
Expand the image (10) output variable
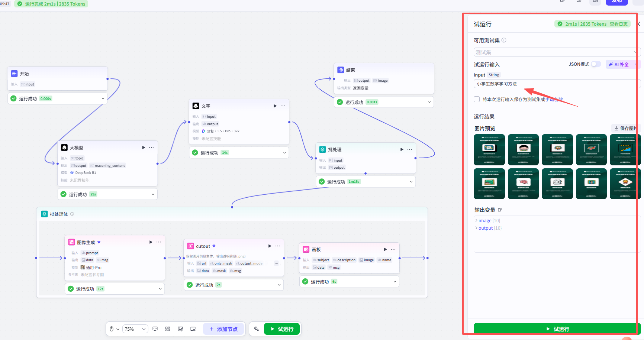(487, 221)
